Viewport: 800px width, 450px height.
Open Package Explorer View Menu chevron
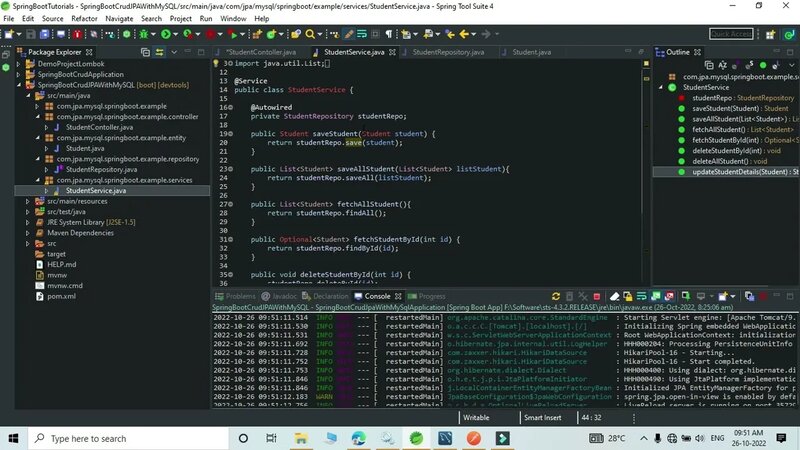pyautogui.click(x=174, y=52)
